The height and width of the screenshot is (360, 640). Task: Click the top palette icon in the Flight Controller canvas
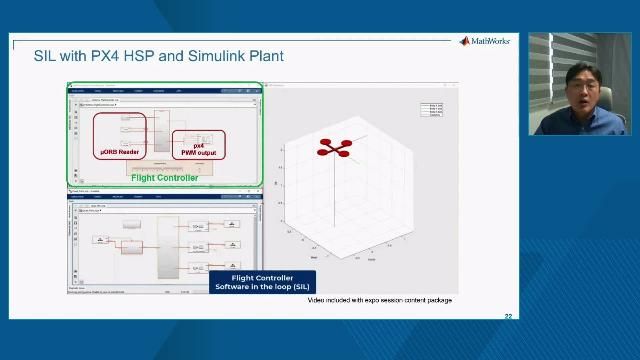(76, 111)
